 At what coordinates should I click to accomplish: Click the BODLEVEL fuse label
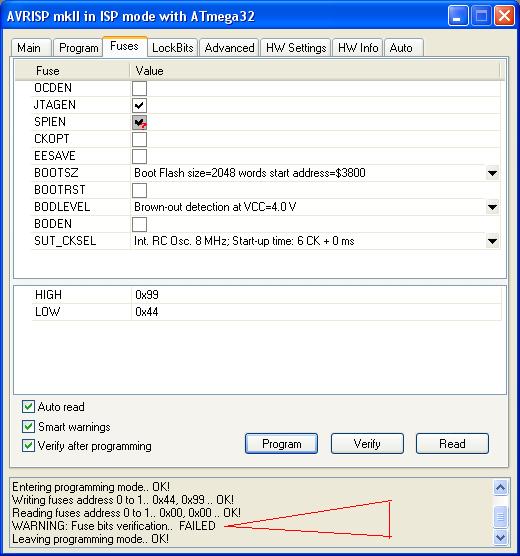pos(62,207)
